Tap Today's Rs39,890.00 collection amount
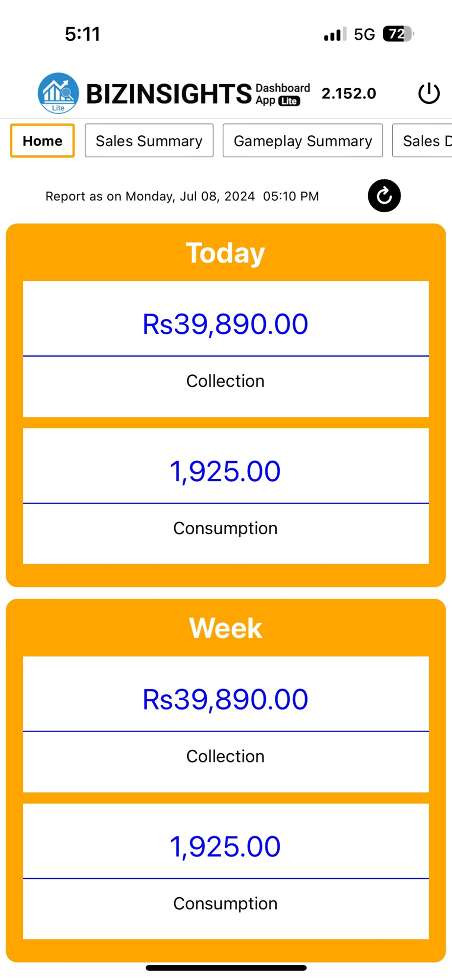Image resolution: width=452 pixels, height=980 pixels. [226, 324]
